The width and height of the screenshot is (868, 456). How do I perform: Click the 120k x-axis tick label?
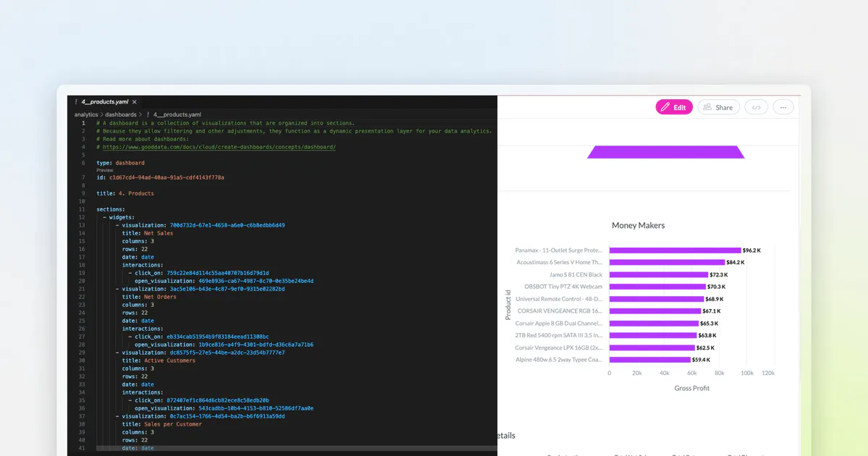768,373
